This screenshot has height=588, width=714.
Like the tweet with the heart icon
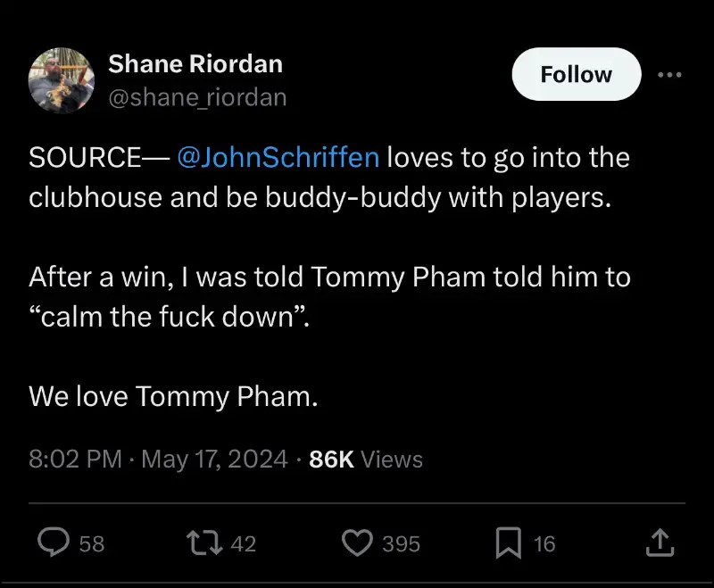358,542
